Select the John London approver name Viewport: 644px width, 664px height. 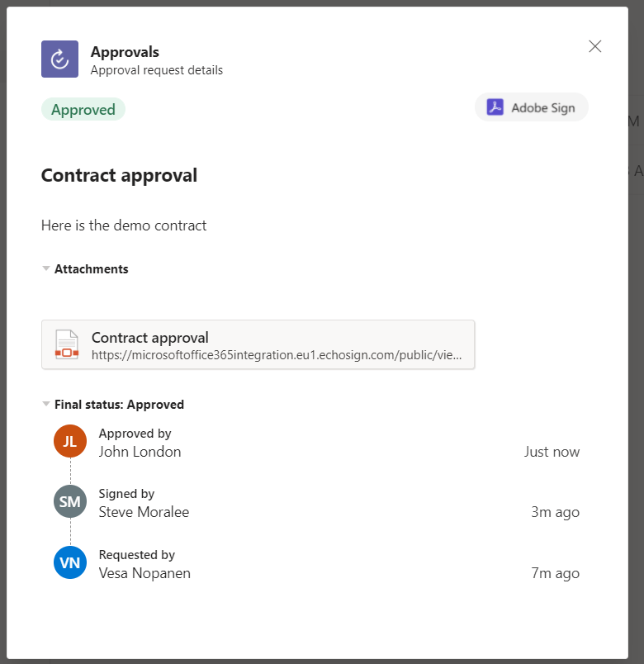[140, 452]
